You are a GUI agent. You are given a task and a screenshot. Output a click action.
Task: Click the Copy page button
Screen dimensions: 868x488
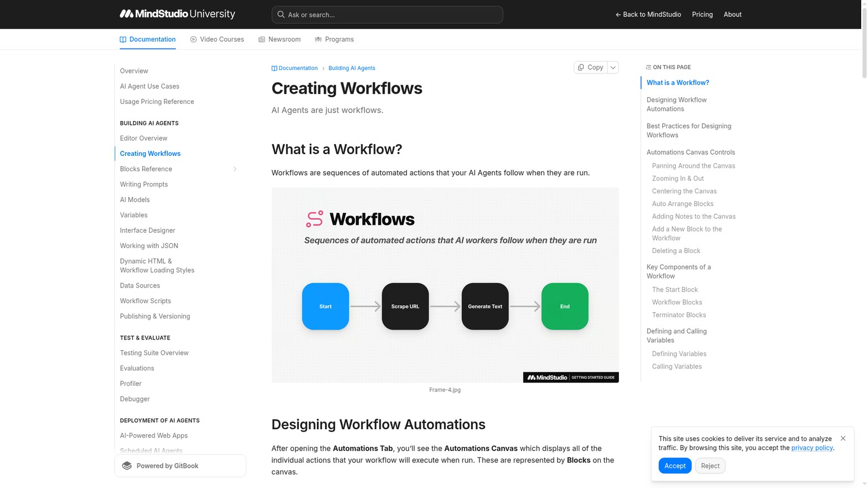tap(591, 67)
